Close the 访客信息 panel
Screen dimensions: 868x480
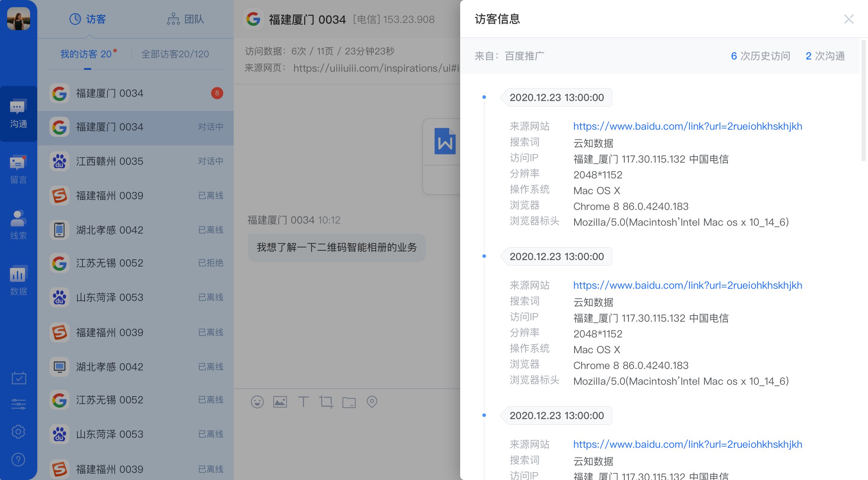pyautogui.click(x=849, y=19)
